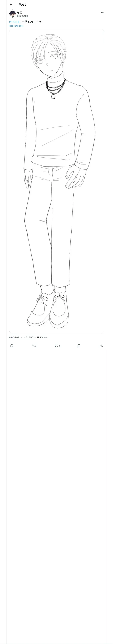This screenshot has height=644, width=113.
Task: Open the author's profile avatar
Action: point(12,14)
